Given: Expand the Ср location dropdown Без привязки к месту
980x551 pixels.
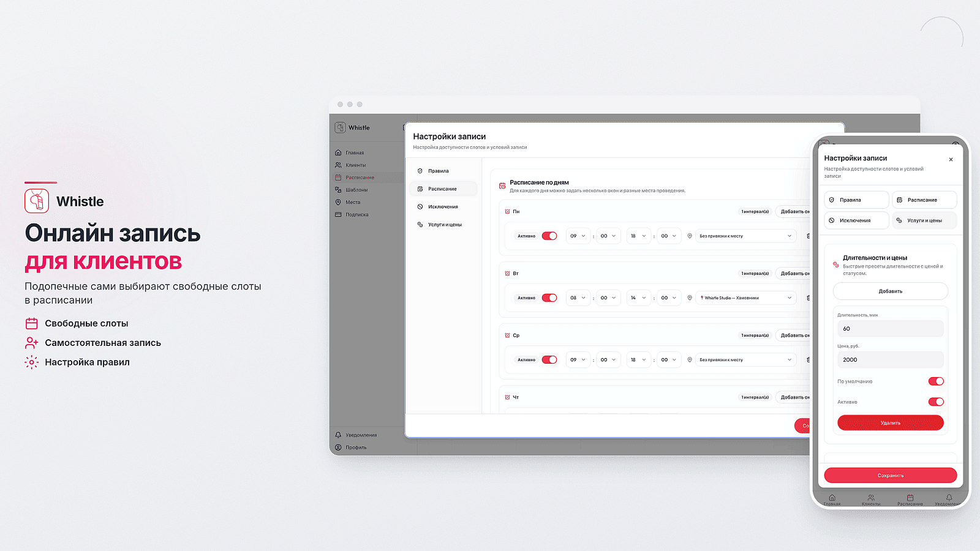Looking at the screenshot, I should coord(745,359).
